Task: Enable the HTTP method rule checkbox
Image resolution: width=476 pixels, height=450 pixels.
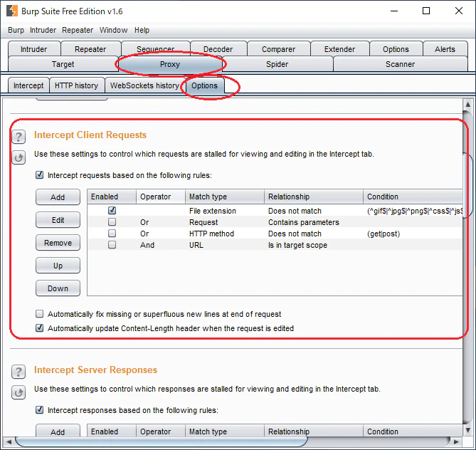Action: click(x=112, y=234)
